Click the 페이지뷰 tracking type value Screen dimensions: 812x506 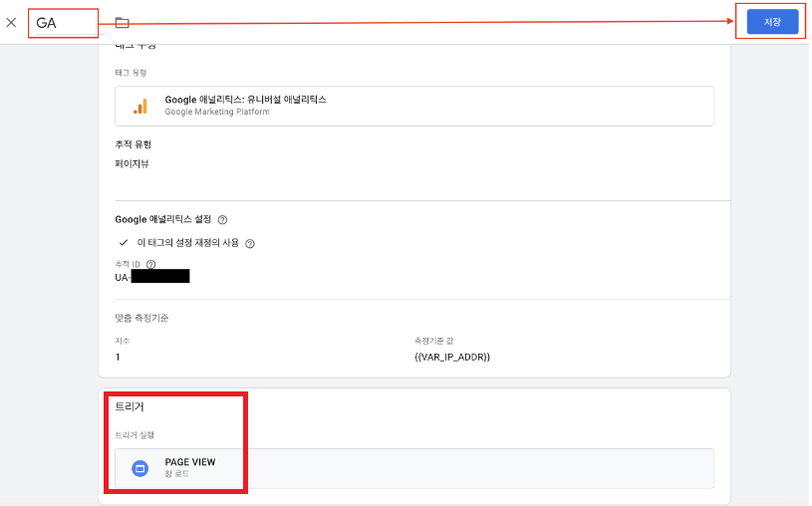[x=133, y=163]
